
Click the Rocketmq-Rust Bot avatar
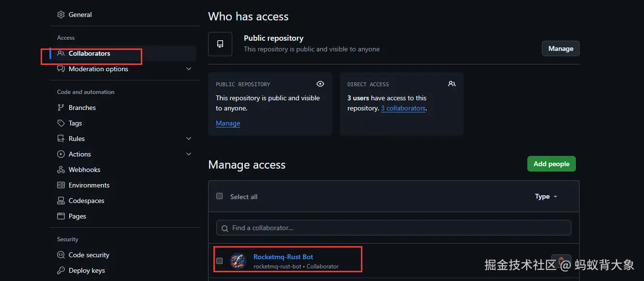pos(238,261)
